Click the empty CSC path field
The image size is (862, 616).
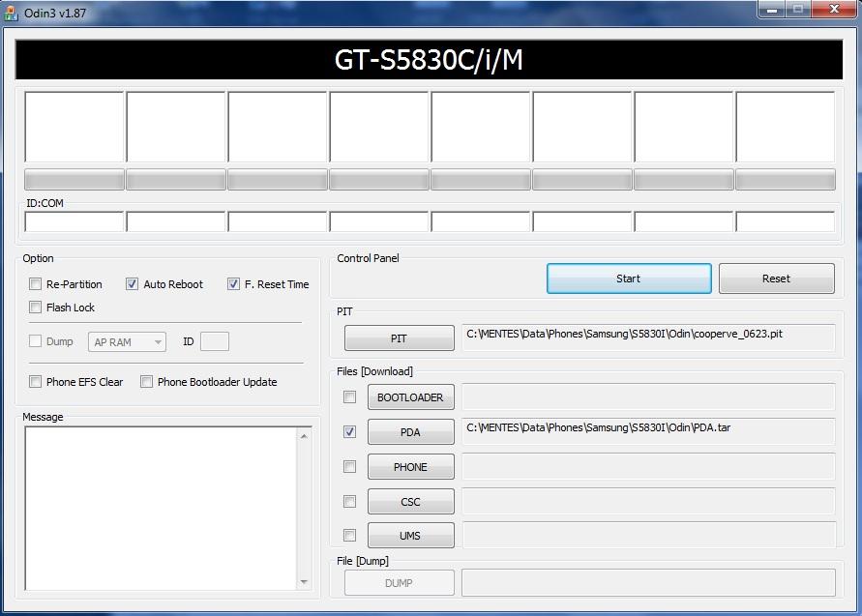648,501
